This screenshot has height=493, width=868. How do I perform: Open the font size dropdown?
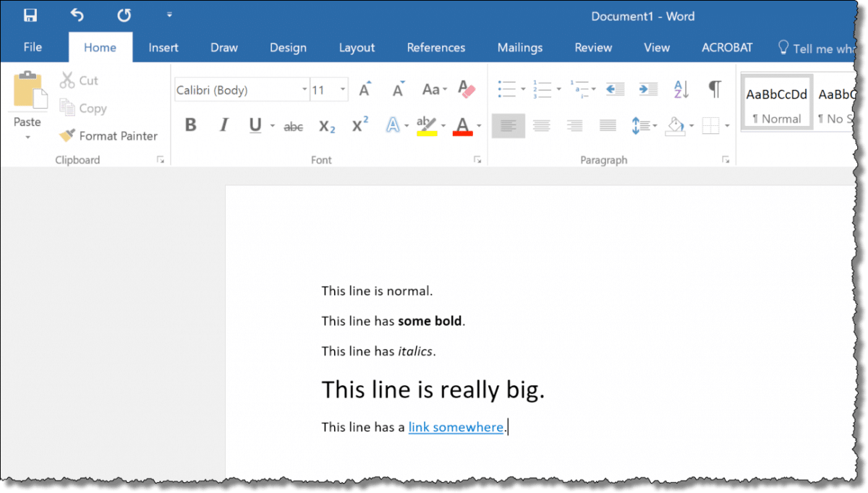tap(343, 89)
